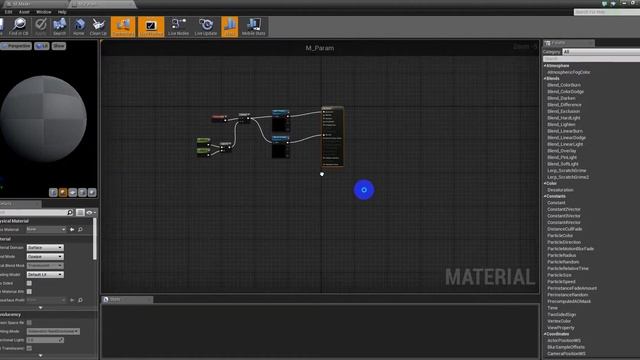Click the Home toolbar icon
This screenshot has width=640, height=360.
tap(79, 27)
